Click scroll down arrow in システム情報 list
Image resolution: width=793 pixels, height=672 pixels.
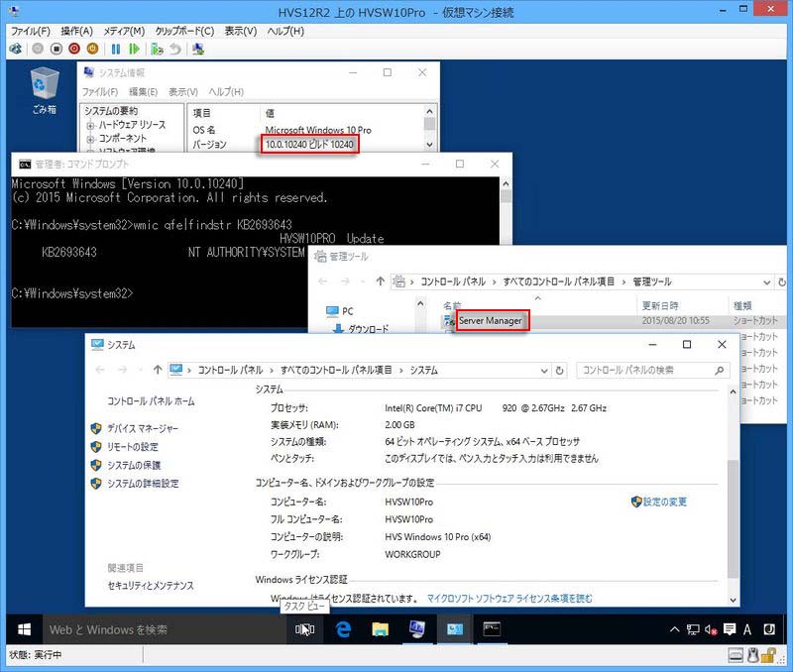429,145
